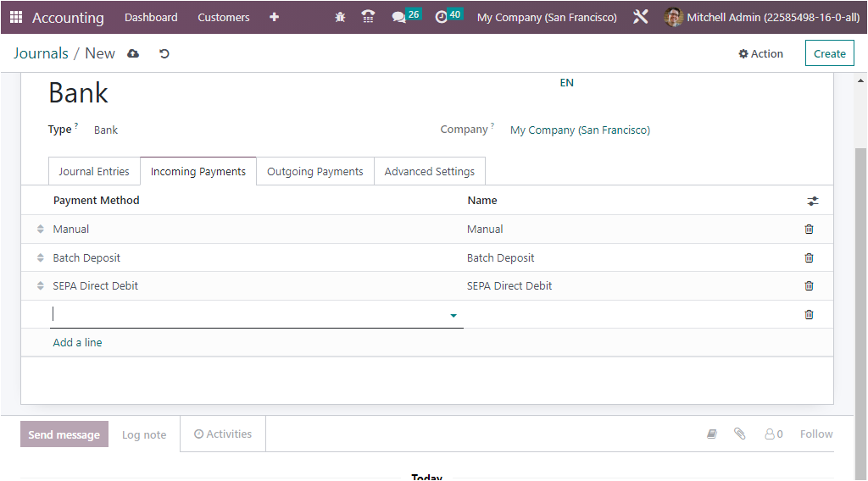Open the column options adjust icon
The width and height of the screenshot is (868, 481).
coord(812,202)
